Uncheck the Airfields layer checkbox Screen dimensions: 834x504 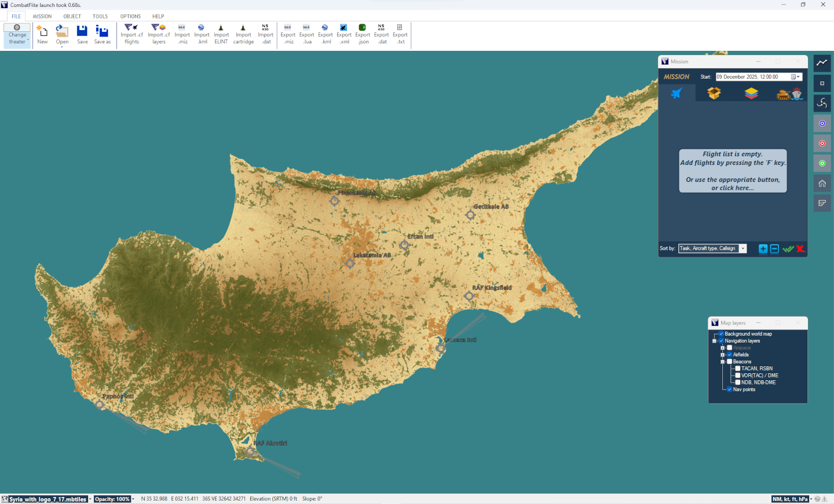pos(730,355)
